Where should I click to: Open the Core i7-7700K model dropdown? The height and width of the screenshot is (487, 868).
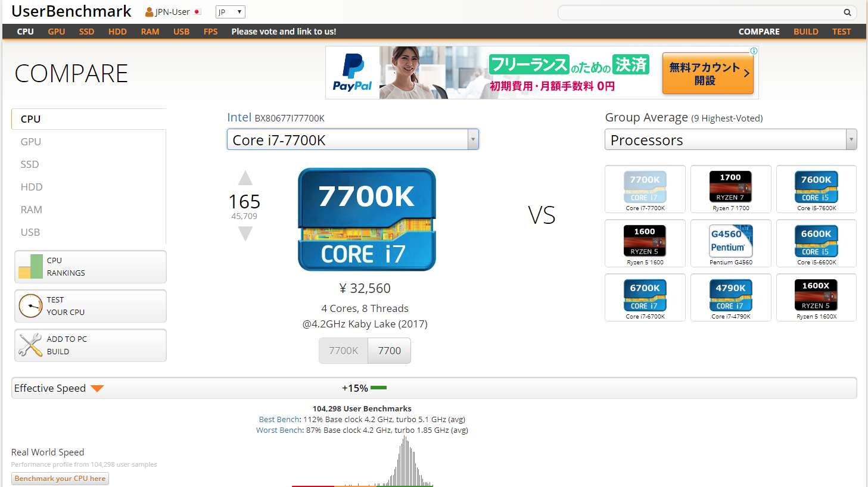[x=353, y=140]
